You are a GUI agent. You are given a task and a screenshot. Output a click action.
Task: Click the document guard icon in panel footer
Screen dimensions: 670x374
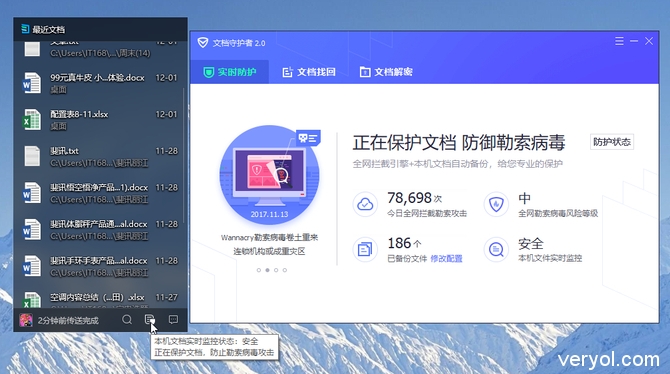click(150, 319)
